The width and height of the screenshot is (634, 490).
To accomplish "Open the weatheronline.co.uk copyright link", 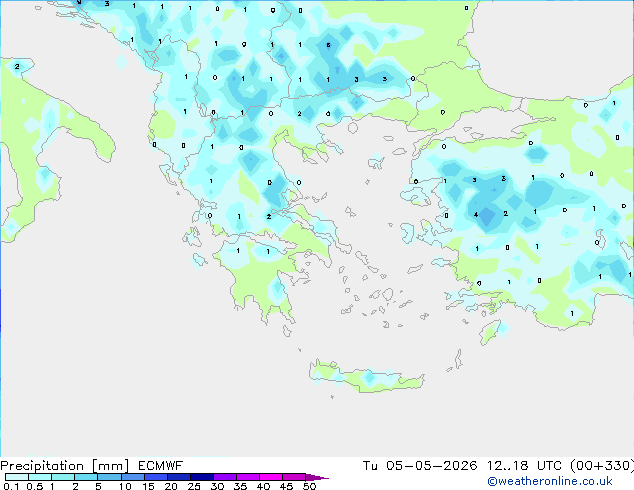I will (x=550, y=481).
